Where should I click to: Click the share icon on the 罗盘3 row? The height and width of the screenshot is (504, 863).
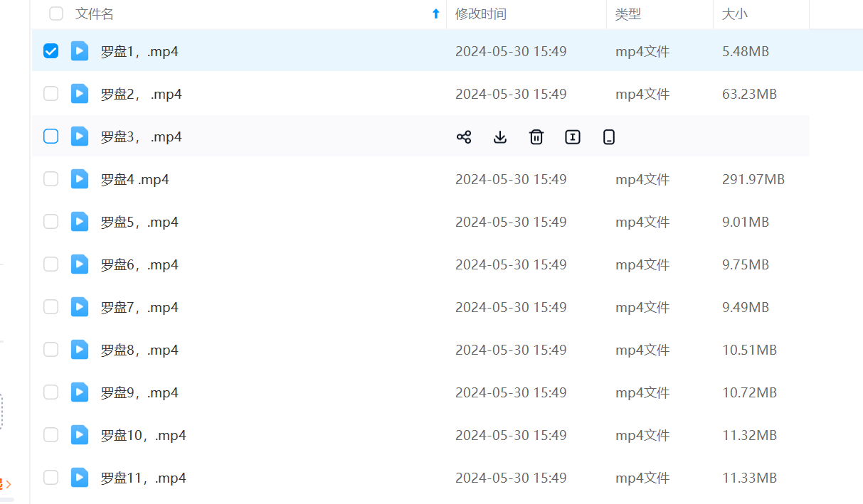tap(464, 137)
